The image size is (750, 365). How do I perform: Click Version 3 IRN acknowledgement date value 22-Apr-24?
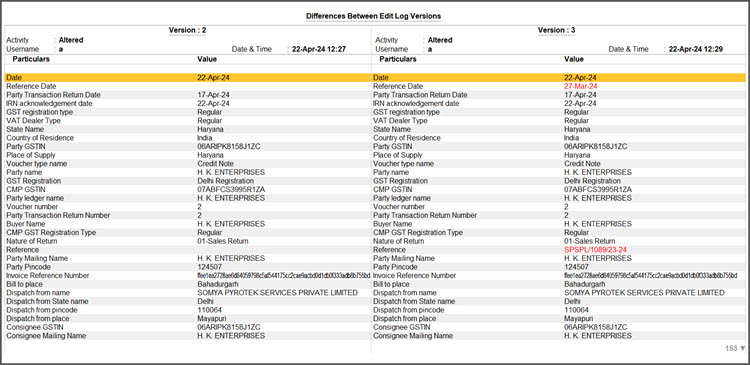580,103
